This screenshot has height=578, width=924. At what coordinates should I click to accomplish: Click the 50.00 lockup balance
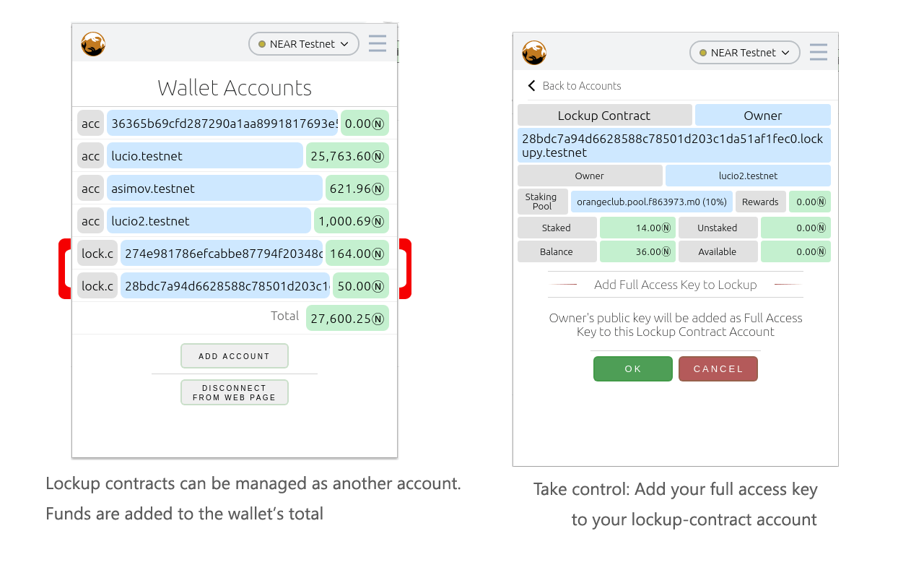361,286
